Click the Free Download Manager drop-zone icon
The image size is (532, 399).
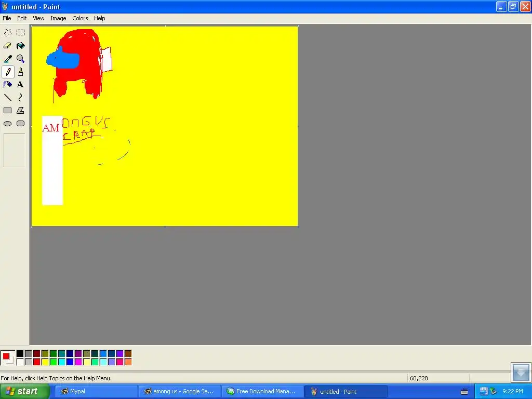(x=521, y=372)
